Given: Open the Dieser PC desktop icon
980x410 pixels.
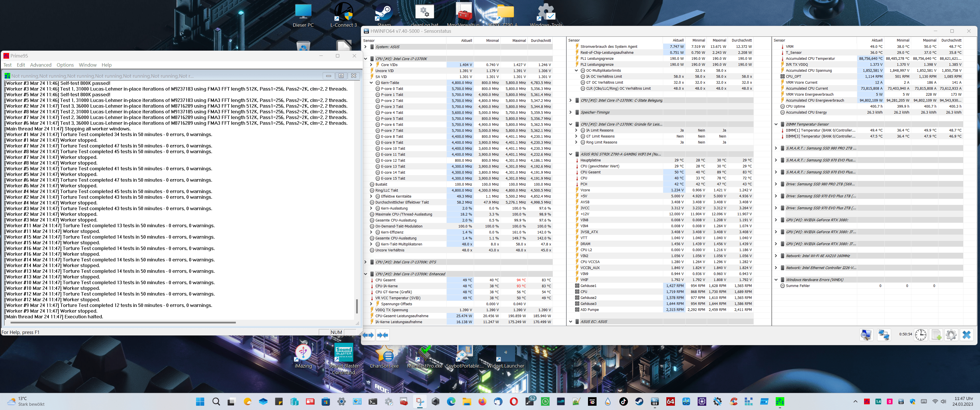Looking at the screenshot, I should pyautogui.click(x=303, y=16).
